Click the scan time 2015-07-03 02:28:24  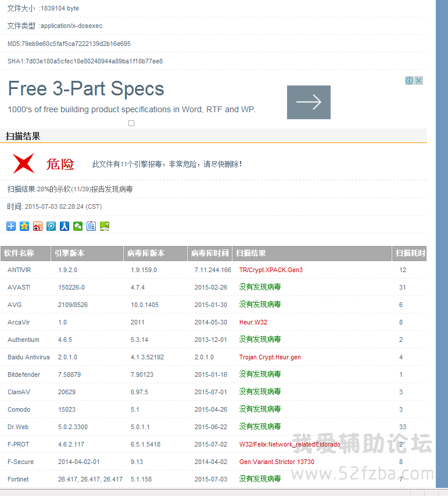55,206
